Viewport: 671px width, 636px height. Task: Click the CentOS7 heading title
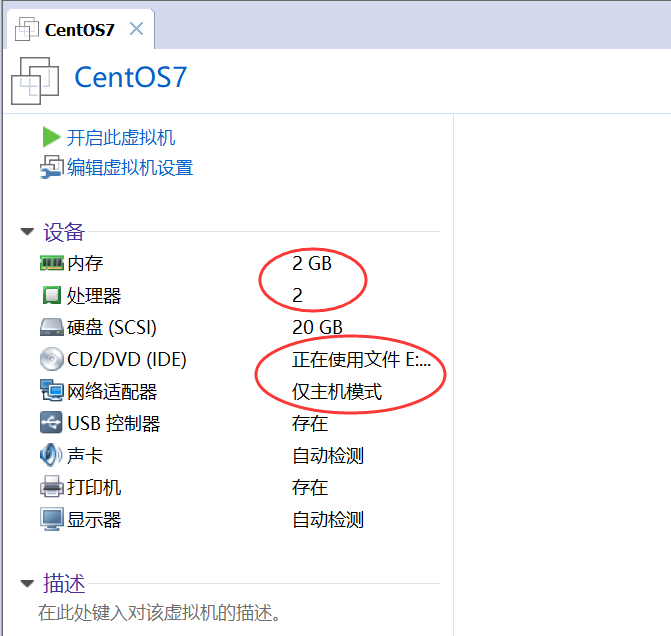tap(131, 77)
